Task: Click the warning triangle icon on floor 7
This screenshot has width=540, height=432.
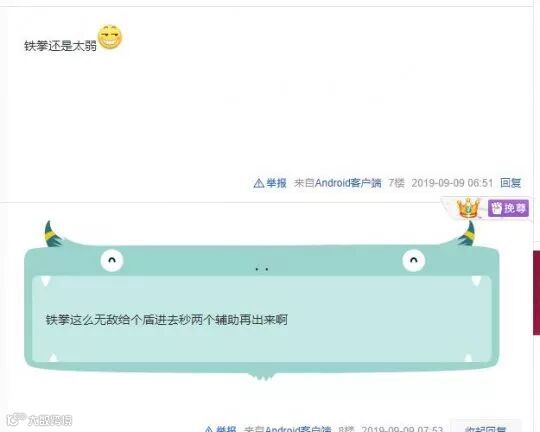Action: (259, 183)
